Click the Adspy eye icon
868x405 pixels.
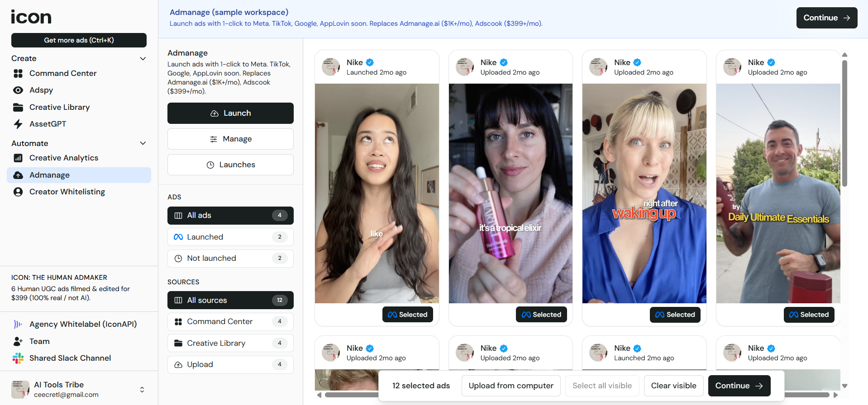(18, 90)
